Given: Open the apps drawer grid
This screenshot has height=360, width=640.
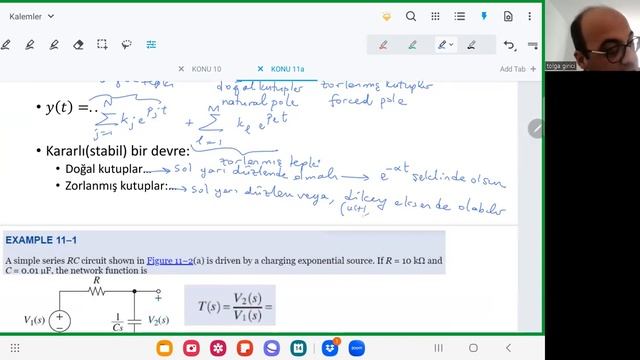Looking at the screenshot, I should pyautogui.click(x=15, y=348).
